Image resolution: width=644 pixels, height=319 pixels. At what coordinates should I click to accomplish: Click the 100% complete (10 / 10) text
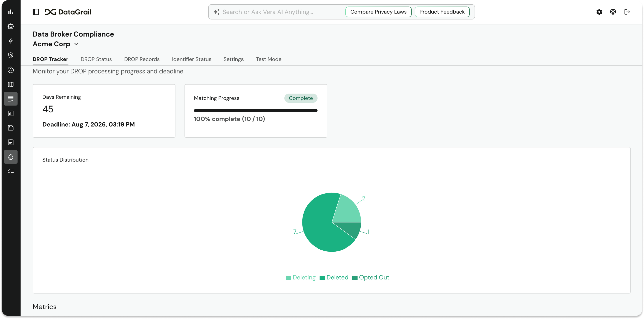tap(229, 119)
